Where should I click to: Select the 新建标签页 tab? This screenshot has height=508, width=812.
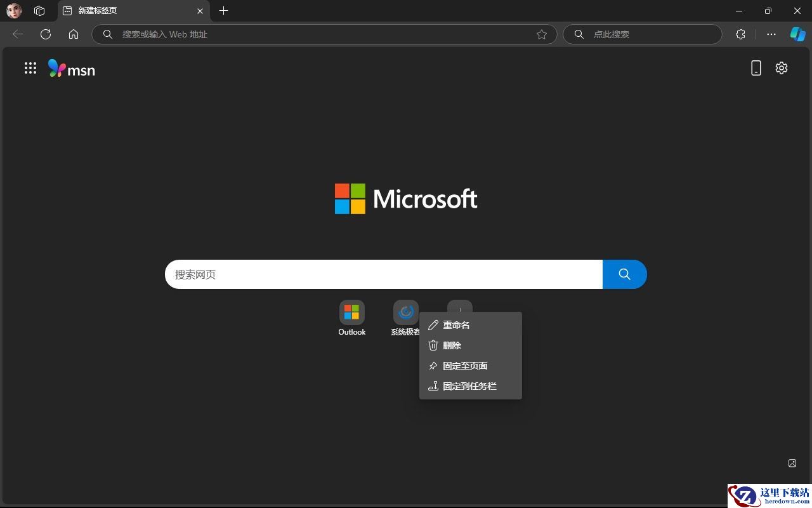[x=132, y=11]
